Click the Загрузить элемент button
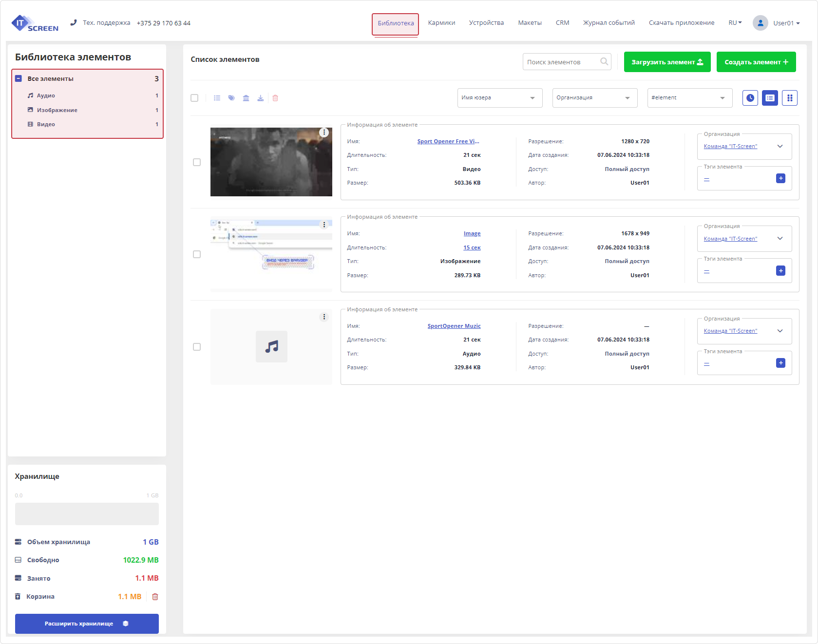 coord(667,62)
